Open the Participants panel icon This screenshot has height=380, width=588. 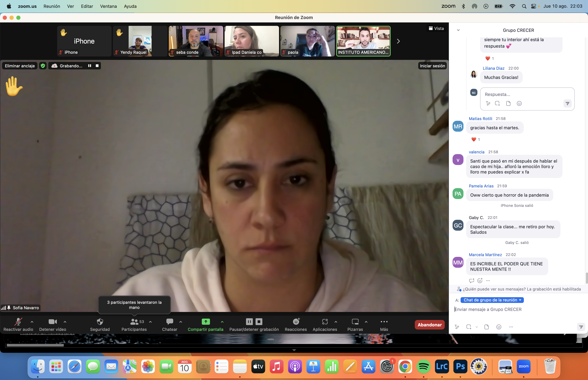tap(134, 321)
